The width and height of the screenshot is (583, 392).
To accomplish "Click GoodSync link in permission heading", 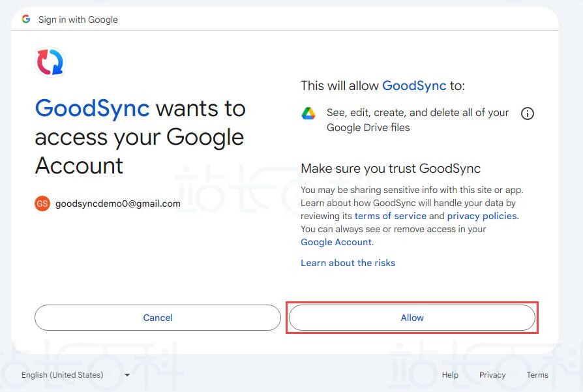I will pyautogui.click(x=414, y=86).
